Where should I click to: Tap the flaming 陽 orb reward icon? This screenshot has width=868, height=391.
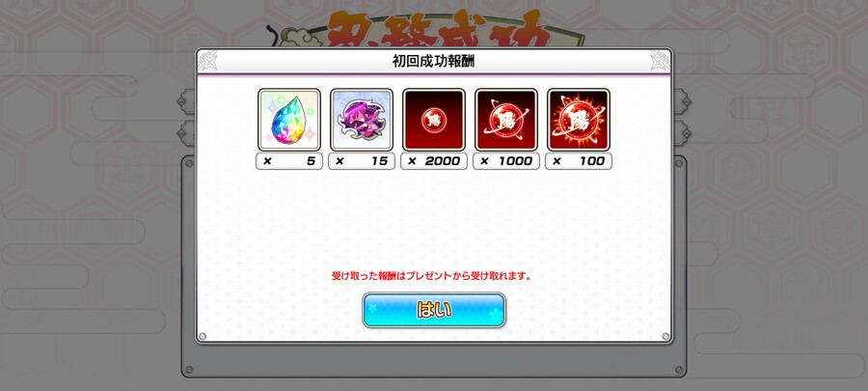(x=579, y=120)
